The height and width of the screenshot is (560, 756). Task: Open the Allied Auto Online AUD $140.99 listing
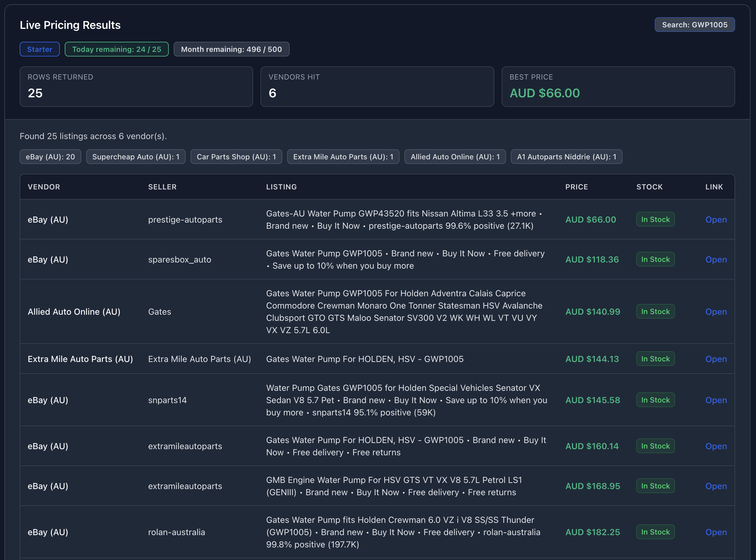(716, 312)
